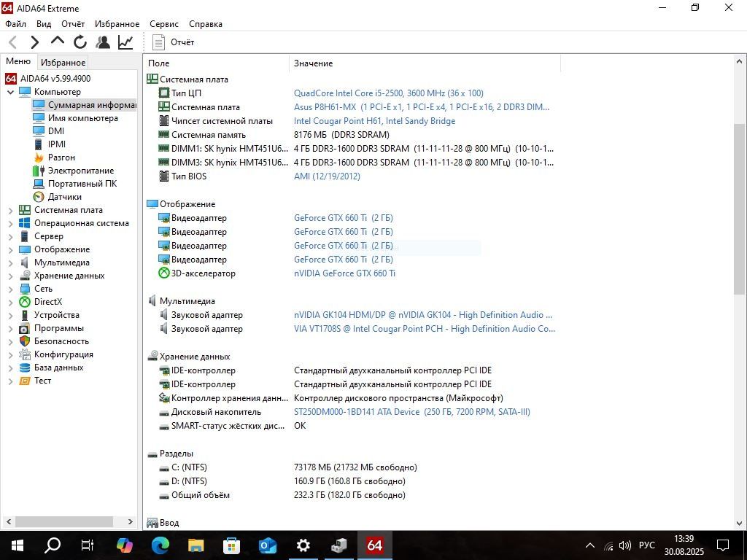
Task: Expand the Операционная система tree node
Action: 10,223
